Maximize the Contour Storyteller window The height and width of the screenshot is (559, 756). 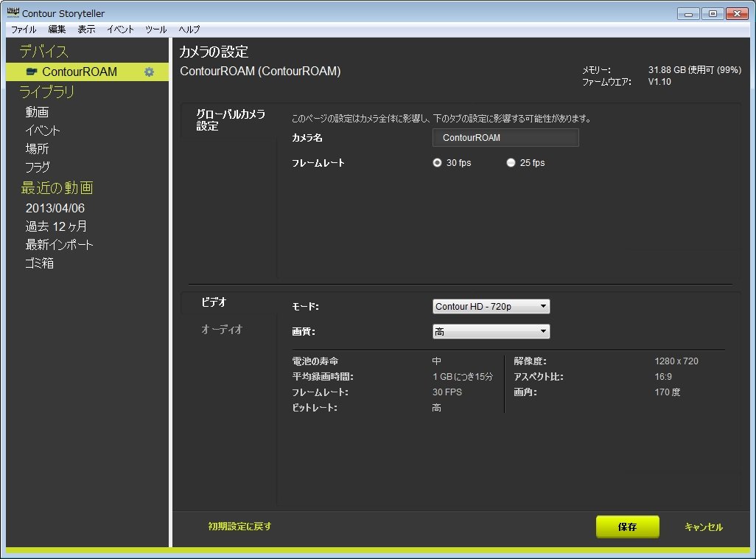point(712,13)
